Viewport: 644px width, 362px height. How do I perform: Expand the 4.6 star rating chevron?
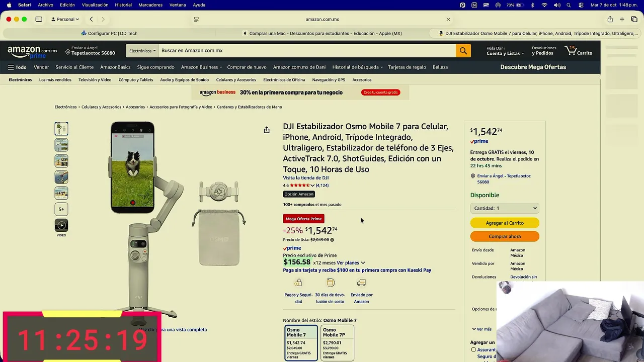click(312, 186)
